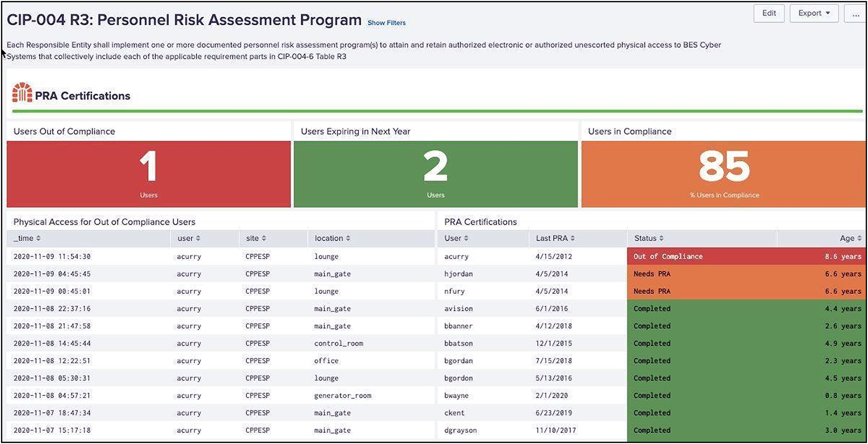
Task: Click the generator_room location cell
Action: pyautogui.click(x=343, y=396)
